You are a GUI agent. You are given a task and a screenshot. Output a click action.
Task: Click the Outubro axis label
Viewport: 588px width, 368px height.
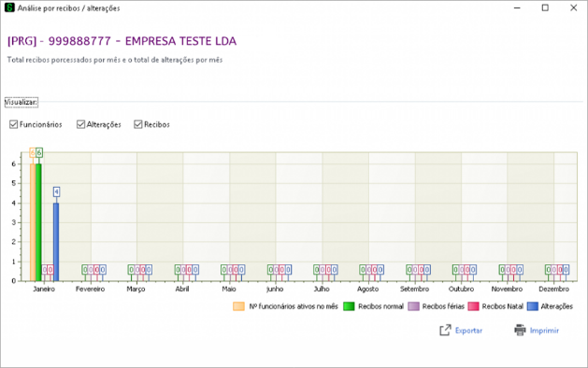click(x=461, y=289)
